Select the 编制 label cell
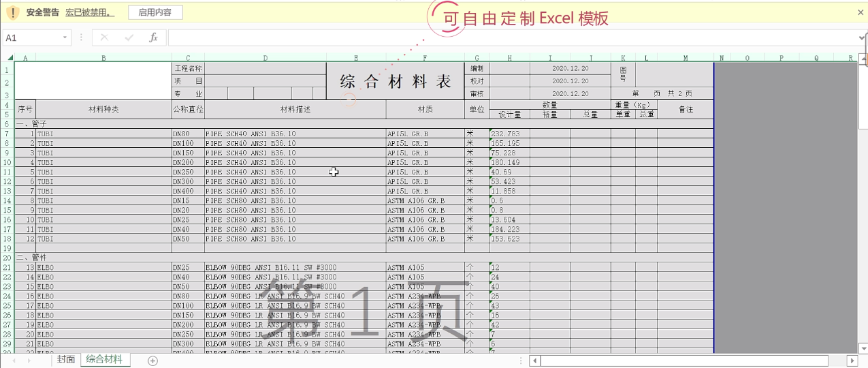 [x=477, y=68]
